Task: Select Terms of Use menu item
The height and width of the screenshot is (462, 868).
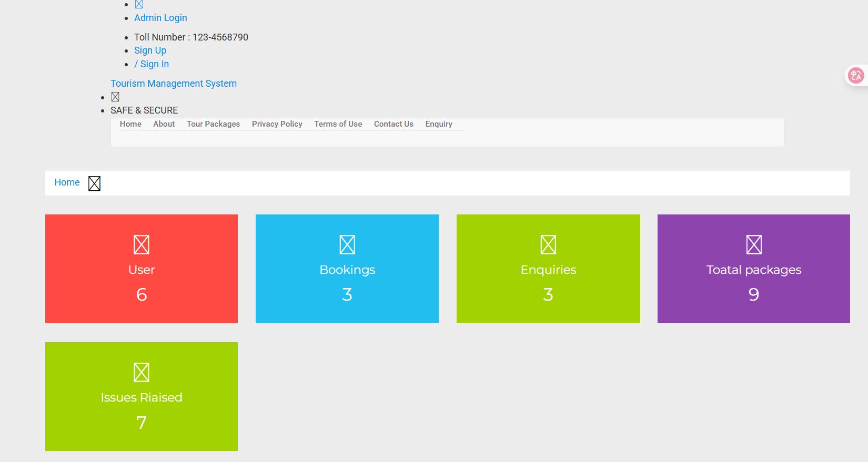Action: coord(338,124)
